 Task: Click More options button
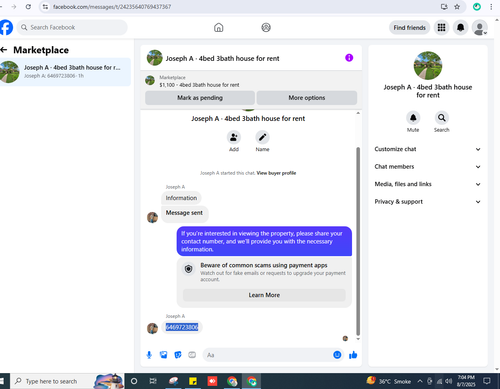click(307, 98)
